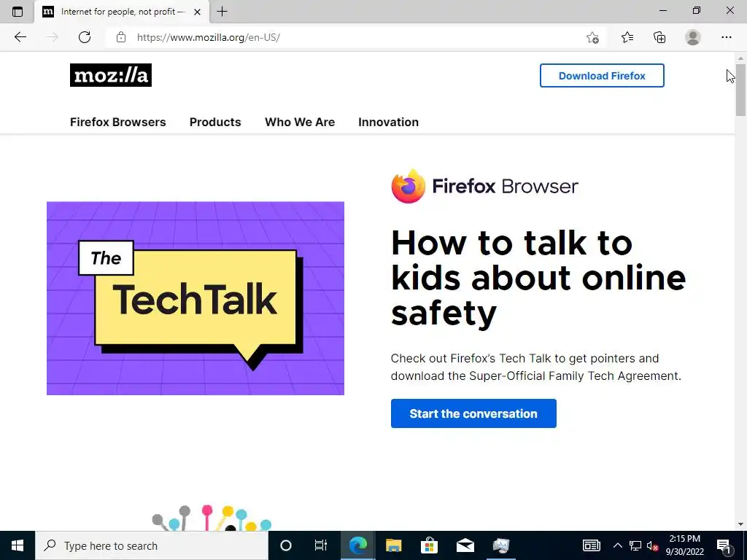Screen dimensions: 747x560
Task: Click the Mozilla logo
Action: tap(111, 75)
